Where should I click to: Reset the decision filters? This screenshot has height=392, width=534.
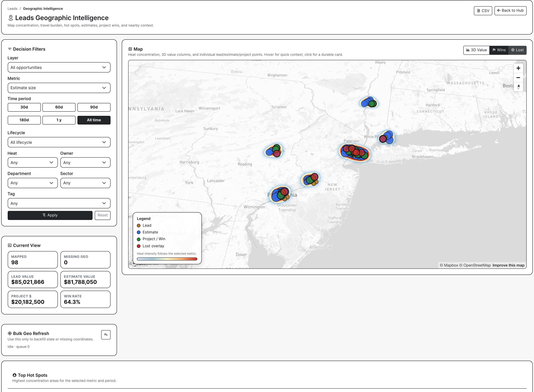pos(103,215)
